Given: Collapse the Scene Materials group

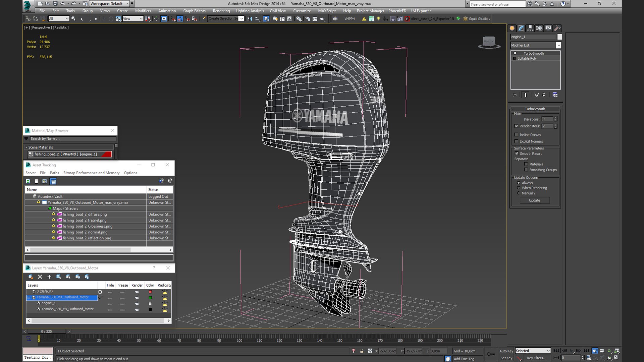Looking at the screenshot, I should click(26, 147).
